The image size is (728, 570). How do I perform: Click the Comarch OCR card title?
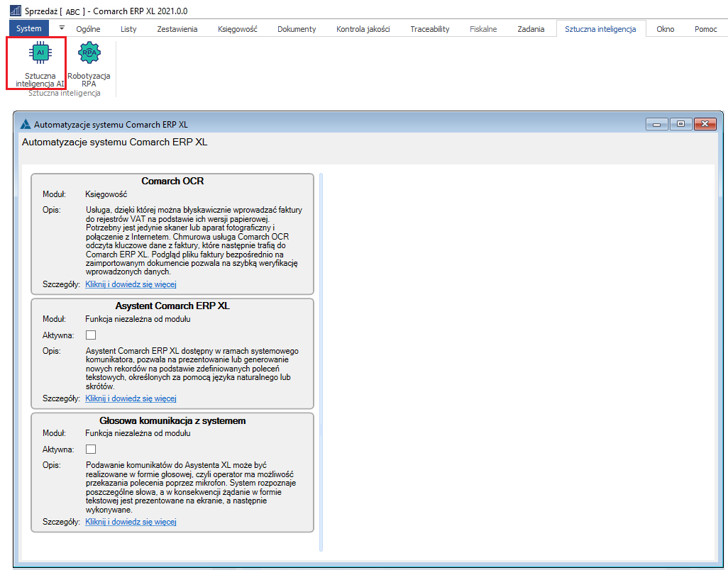coord(172,181)
